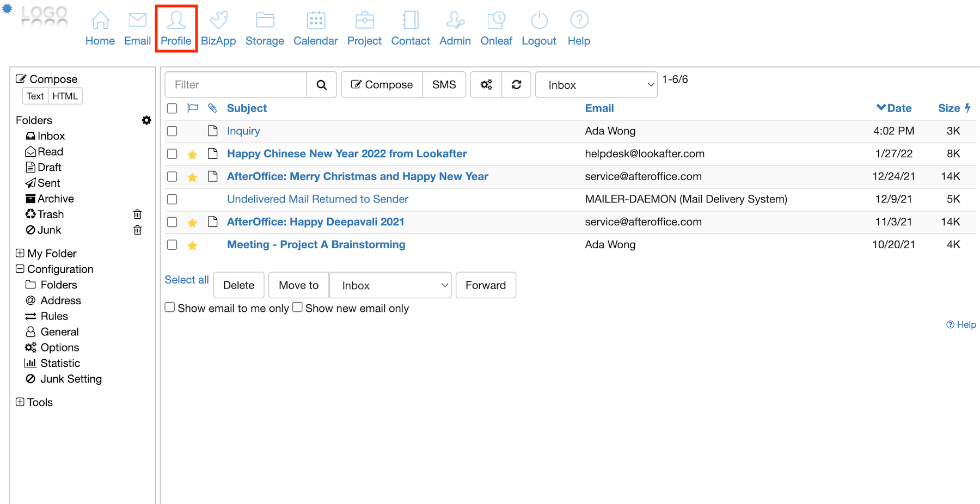This screenshot has width=980, height=504.
Task: Click the Storage folder icon in navigation
Action: pyautogui.click(x=265, y=21)
